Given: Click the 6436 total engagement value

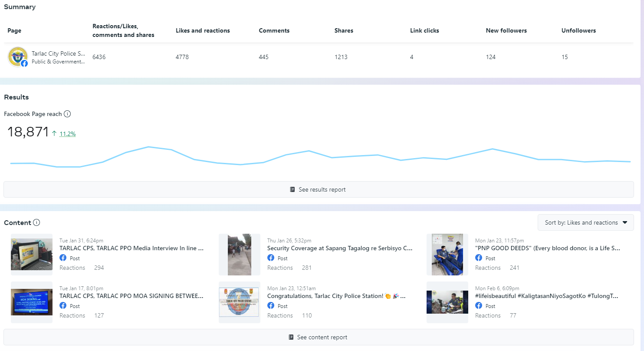Looking at the screenshot, I should tap(99, 57).
